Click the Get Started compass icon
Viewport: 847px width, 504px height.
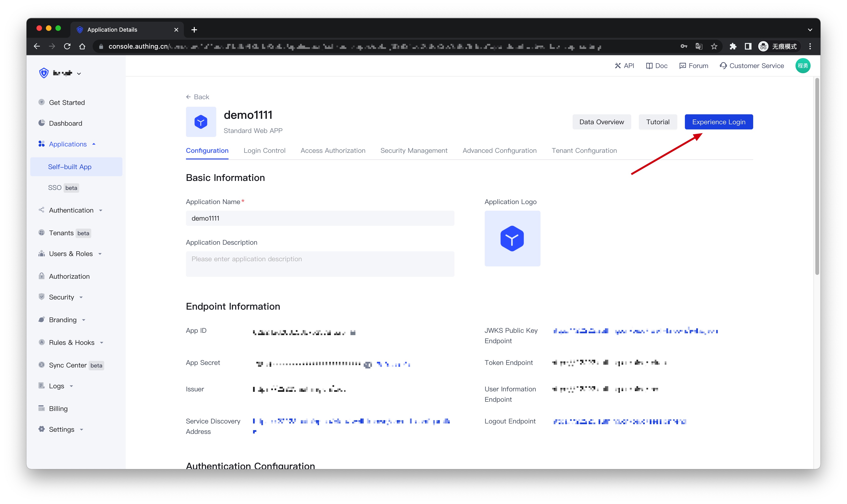pos(41,102)
